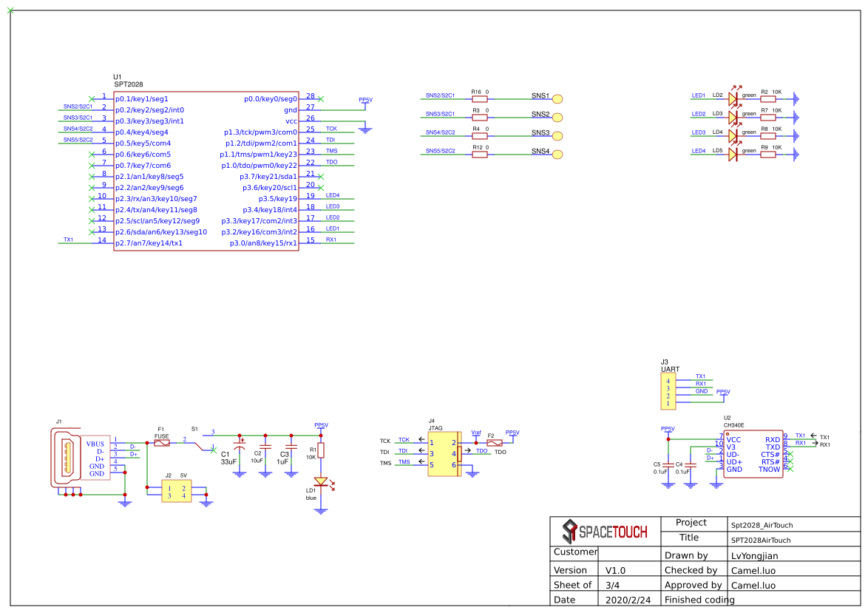Select capacitor C1 33uF
This screenshot has width=868, height=613.
[239, 446]
